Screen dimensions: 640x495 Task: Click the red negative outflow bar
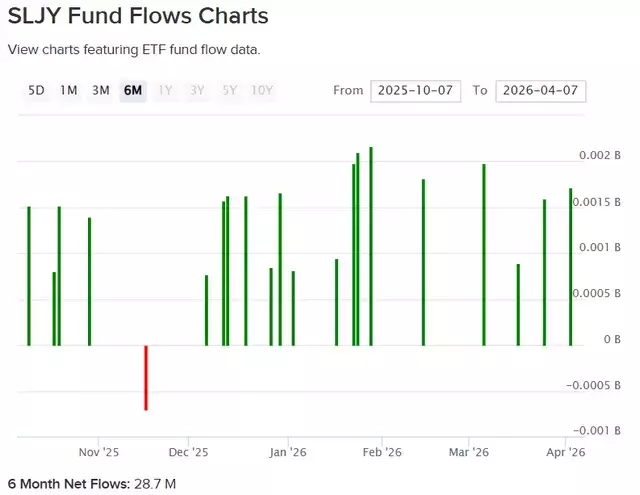[146, 377]
